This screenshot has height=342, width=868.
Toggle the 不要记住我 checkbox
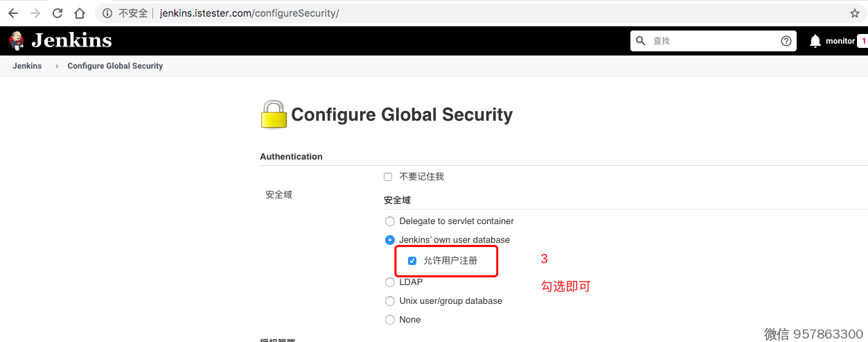(388, 177)
